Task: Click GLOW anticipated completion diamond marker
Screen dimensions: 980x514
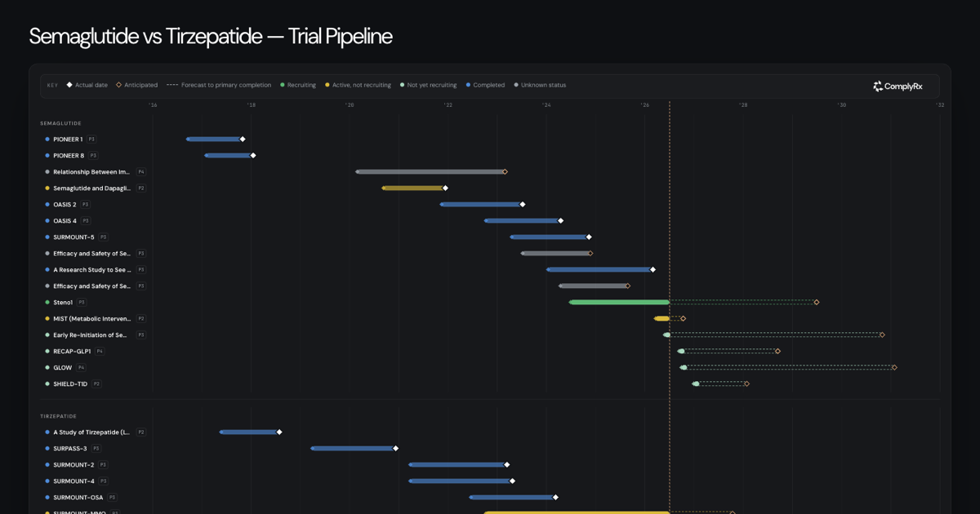Action: click(894, 368)
